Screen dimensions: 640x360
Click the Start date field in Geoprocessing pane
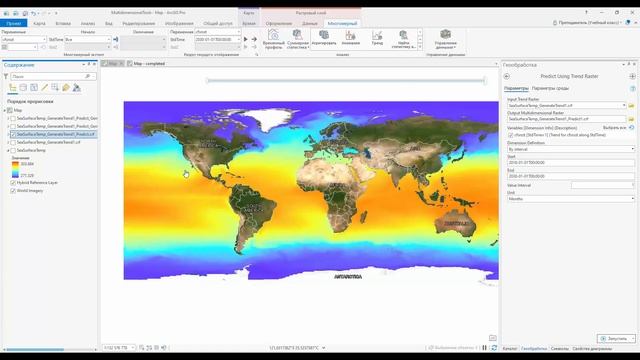click(571, 162)
